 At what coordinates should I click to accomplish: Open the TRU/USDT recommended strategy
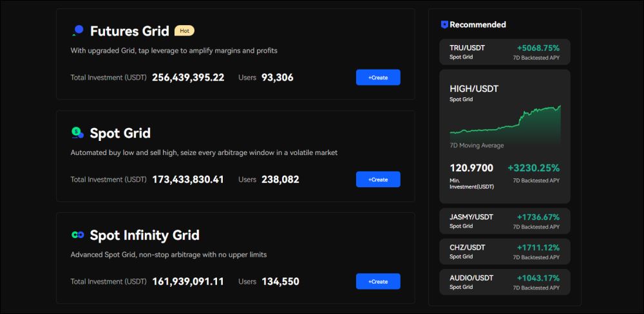(x=504, y=52)
